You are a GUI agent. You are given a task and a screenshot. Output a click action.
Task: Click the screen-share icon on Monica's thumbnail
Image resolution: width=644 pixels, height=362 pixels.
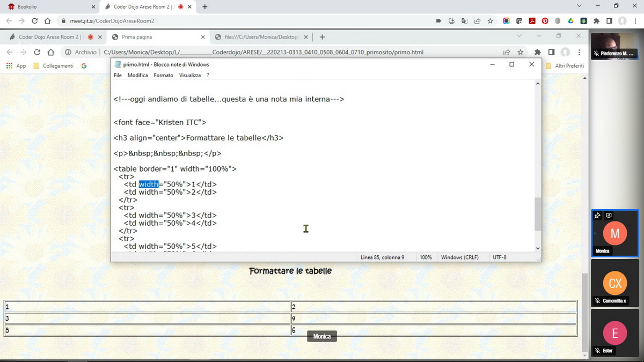coord(609,216)
